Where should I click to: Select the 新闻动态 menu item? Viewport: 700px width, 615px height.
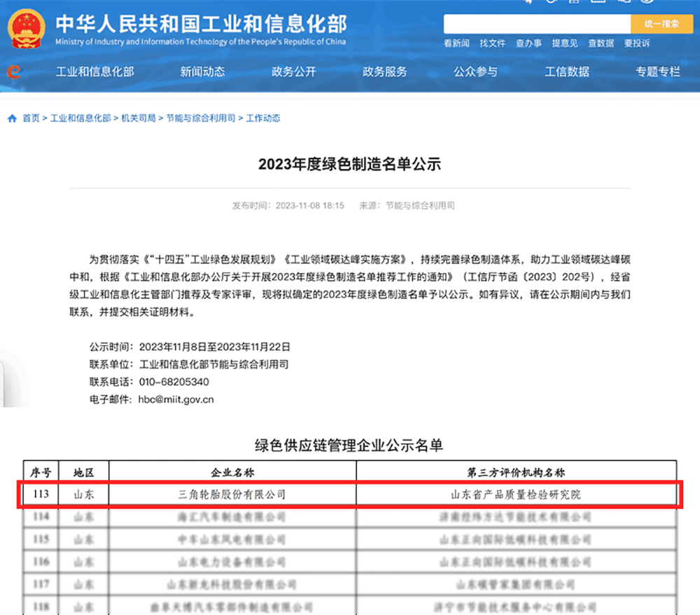click(x=202, y=72)
